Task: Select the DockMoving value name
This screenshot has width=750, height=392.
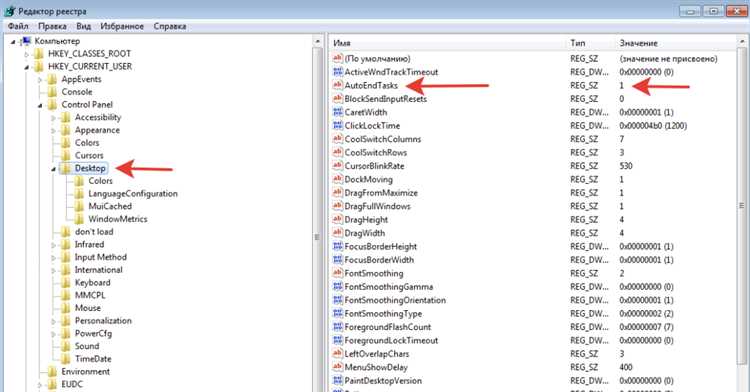Action: [x=369, y=179]
